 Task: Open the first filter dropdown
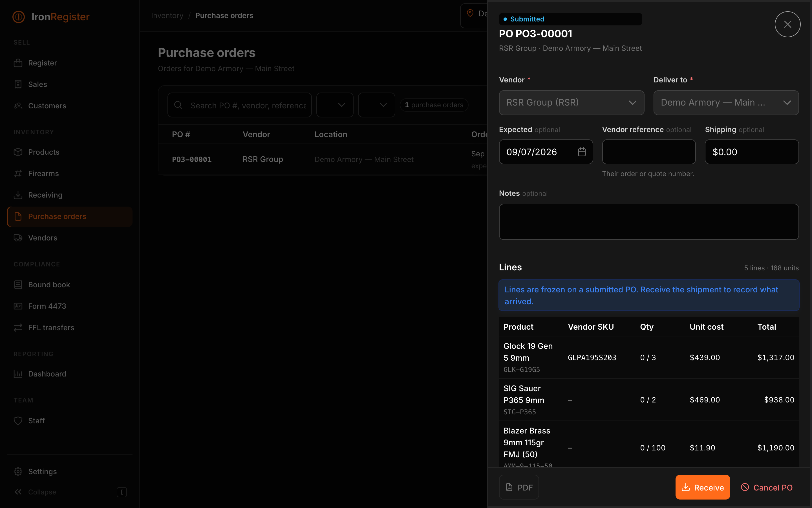(x=335, y=105)
